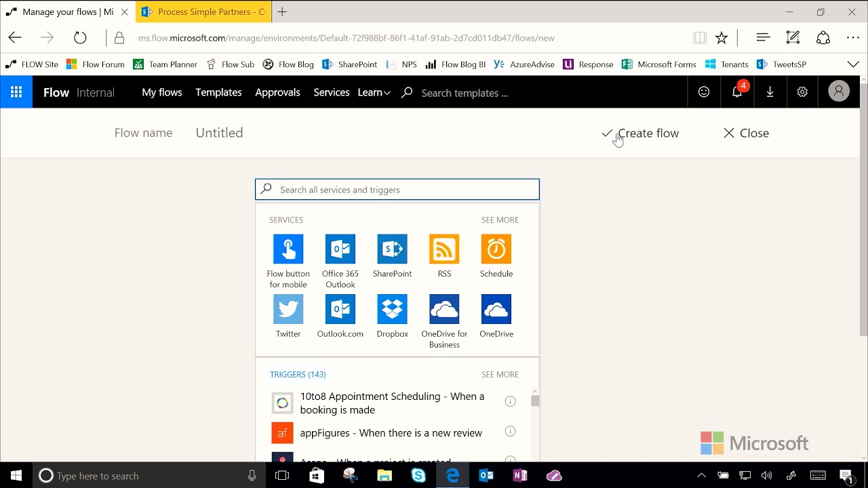This screenshot has width=868, height=488.
Task: Open Windows Start menu
Action: (x=16, y=476)
